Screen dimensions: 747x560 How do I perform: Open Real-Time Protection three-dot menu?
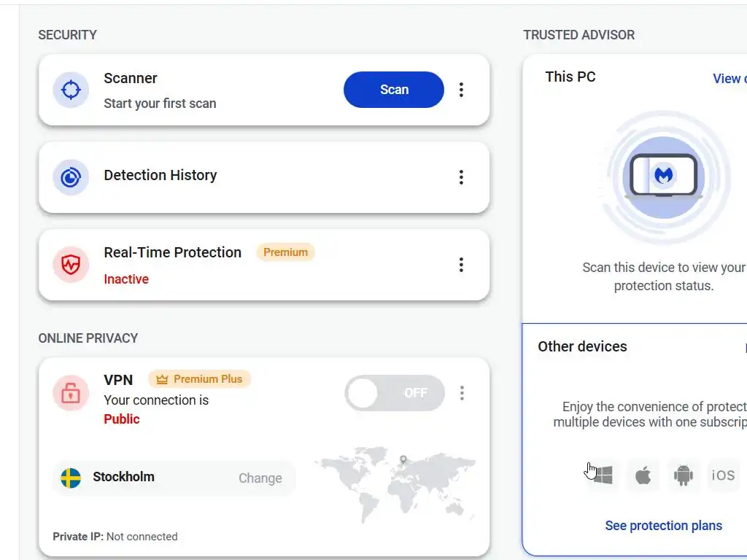461,265
